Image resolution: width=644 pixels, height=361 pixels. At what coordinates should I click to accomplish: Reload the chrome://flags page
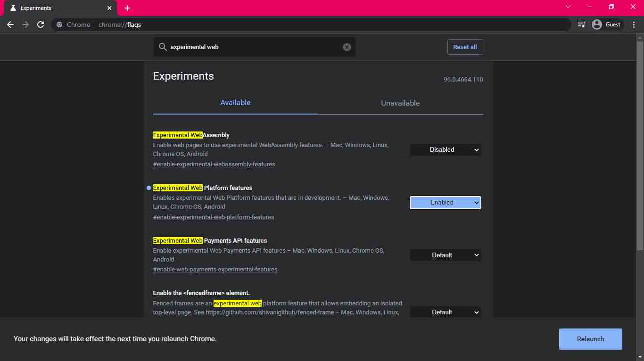pos(41,25)
